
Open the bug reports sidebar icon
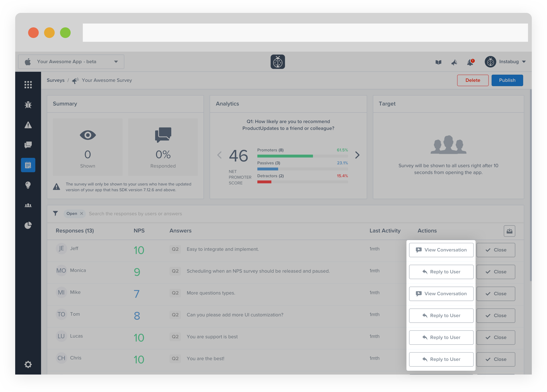point(28,105)
